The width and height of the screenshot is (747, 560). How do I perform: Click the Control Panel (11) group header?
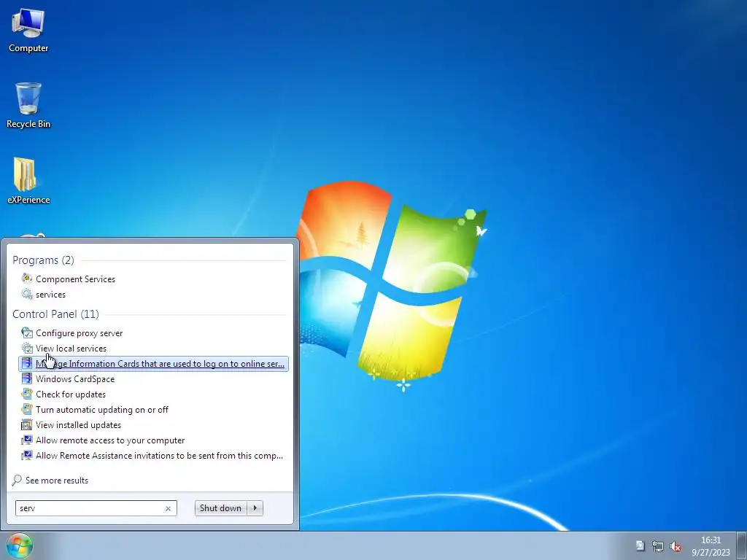pos(55,314)
